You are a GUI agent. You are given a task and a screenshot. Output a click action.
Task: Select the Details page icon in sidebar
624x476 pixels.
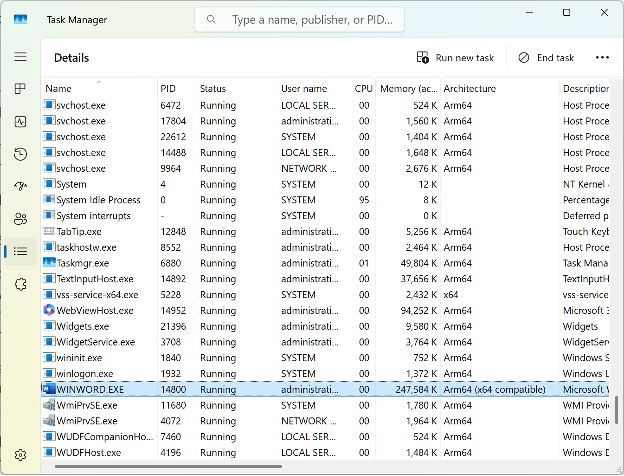click(x=20, y=251)
